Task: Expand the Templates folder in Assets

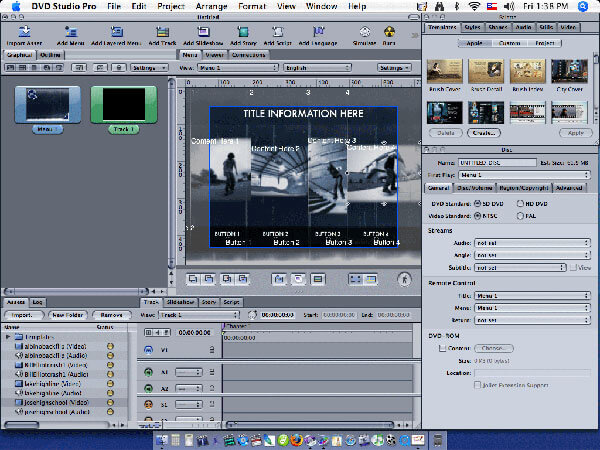Action: 8,337
